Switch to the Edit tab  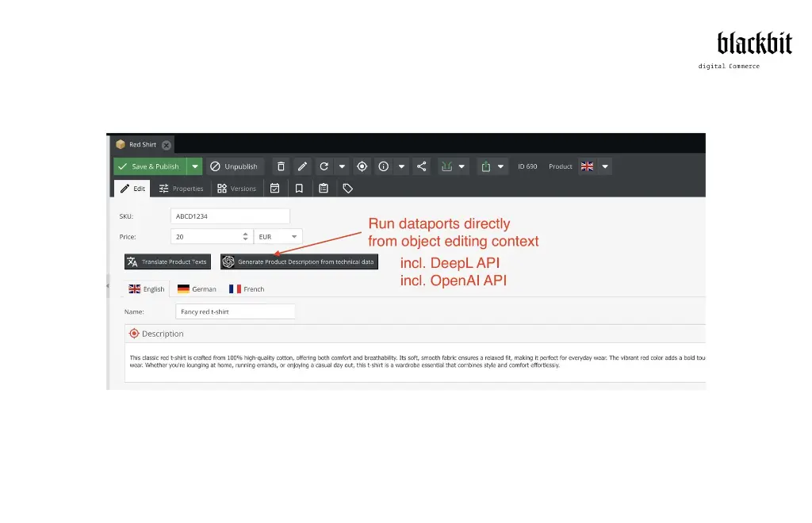point(132,189)
